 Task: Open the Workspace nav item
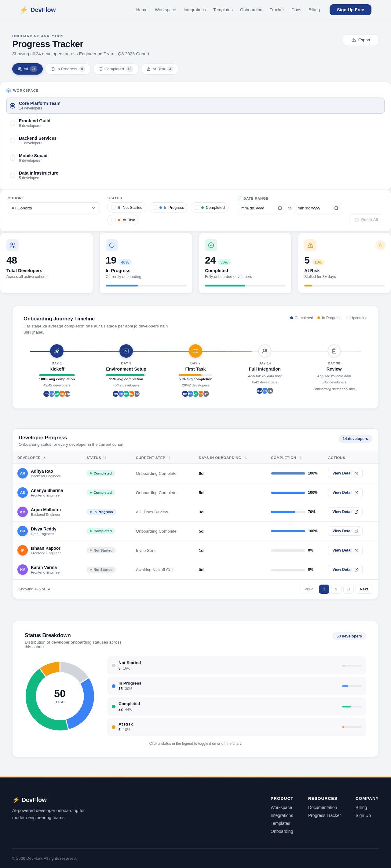tap(165, 10)
